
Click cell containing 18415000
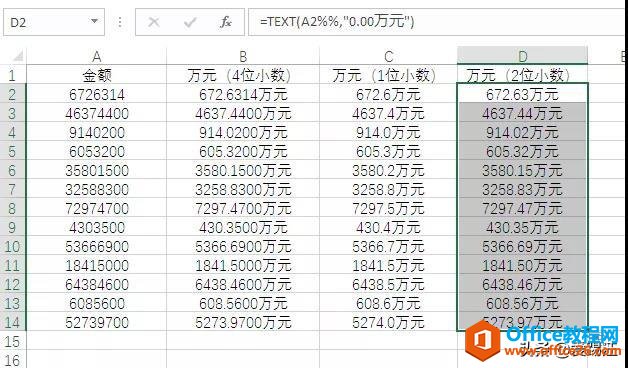[x=97, y=265]
